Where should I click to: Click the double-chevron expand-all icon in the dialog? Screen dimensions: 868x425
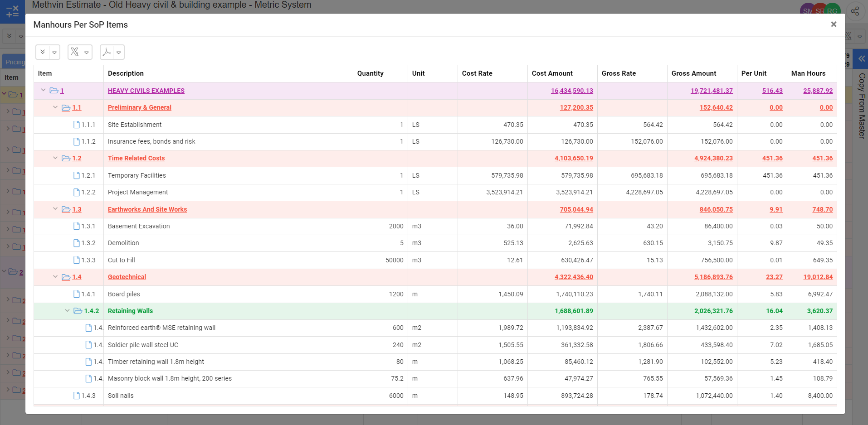tap(43, 52)
